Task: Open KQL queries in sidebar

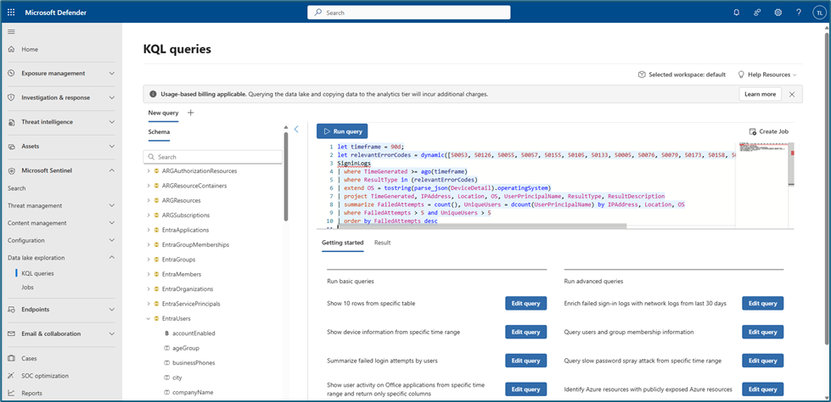Action: click(x=38, y=274)
